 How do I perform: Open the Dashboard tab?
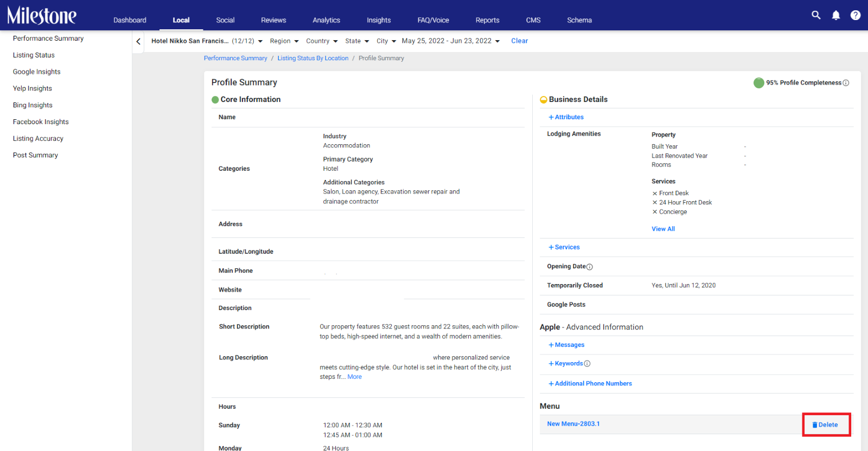pos(130,20)
